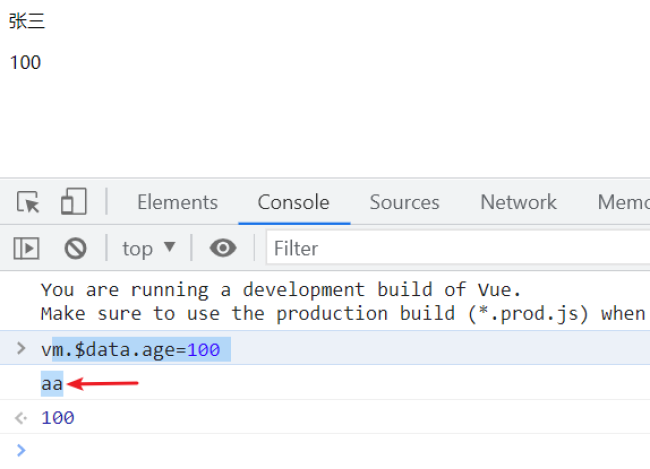Show the console sidebar panel
Image resolution: width=650 pixels, height=469 pixels.
26,248
